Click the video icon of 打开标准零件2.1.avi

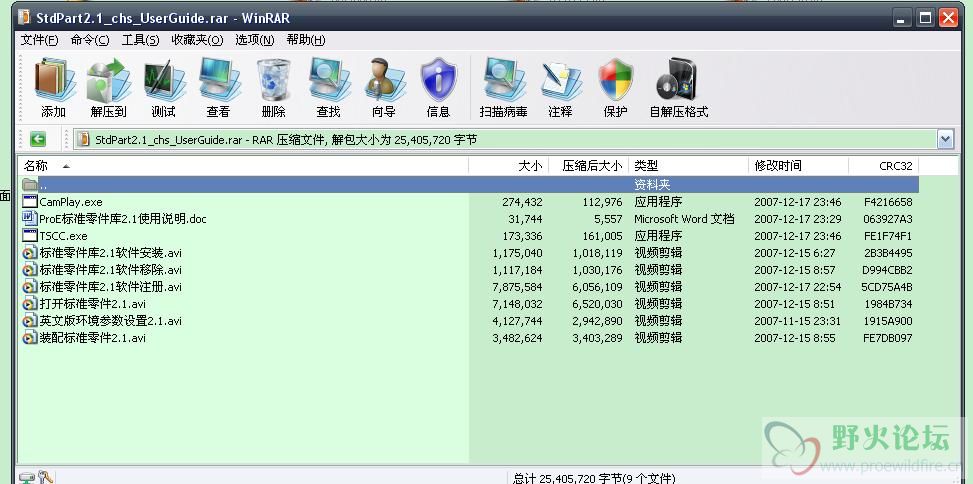coord(30,304)
